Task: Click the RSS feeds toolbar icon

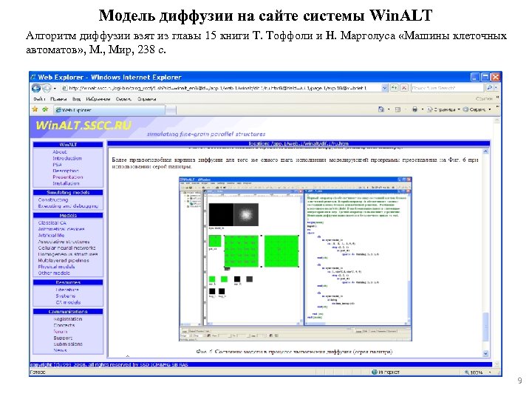Action: pos(398,109)
